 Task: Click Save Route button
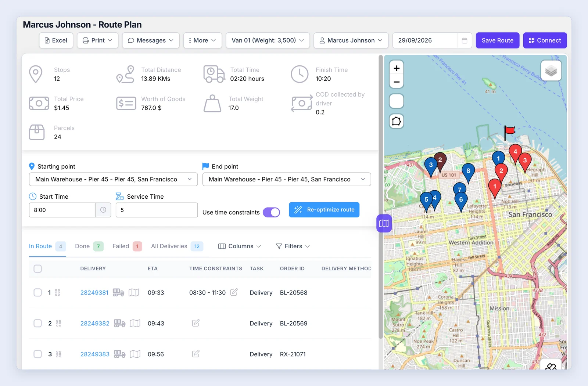tap(497, 40)
